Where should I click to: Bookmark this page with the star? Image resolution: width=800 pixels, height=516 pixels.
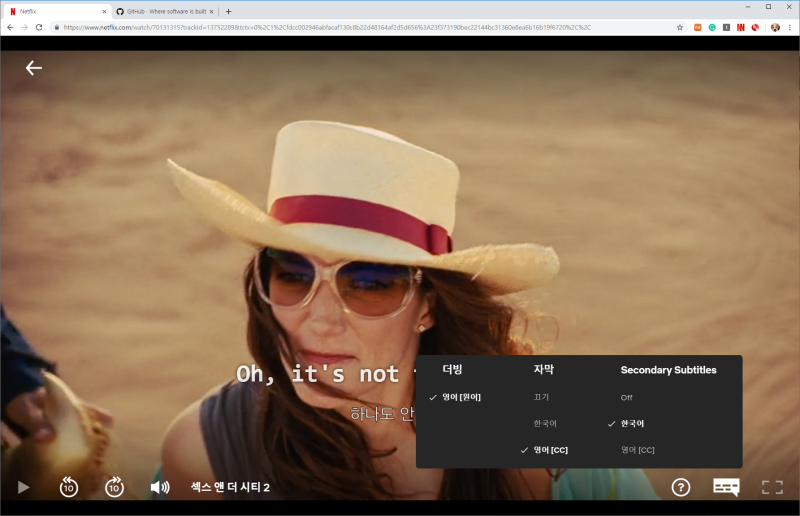click(x=680, y=28)
